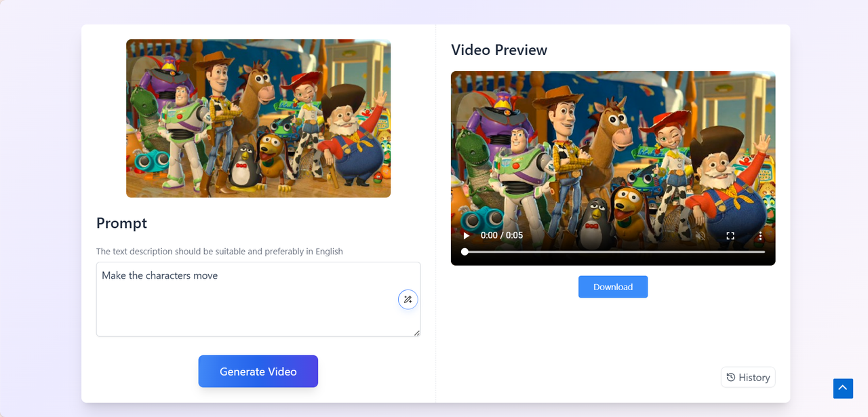Open the History panel
This screenshot has height=417, width=868.
point(748,378)
